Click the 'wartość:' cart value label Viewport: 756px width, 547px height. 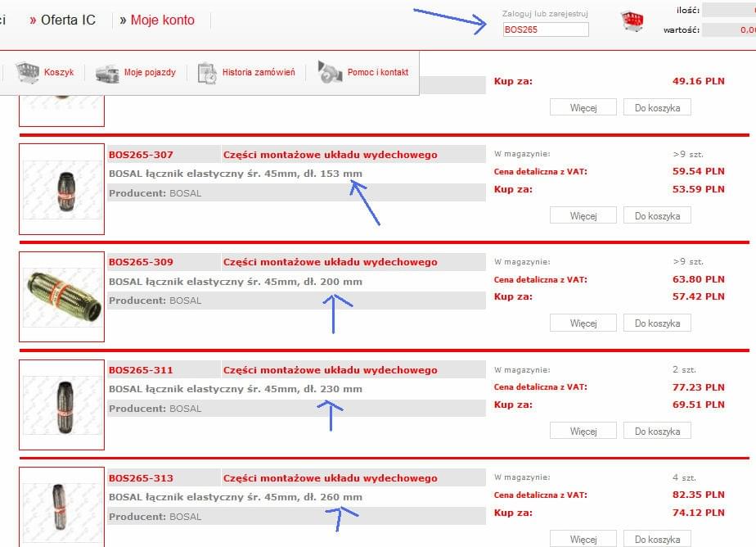[x=682, y=30]
